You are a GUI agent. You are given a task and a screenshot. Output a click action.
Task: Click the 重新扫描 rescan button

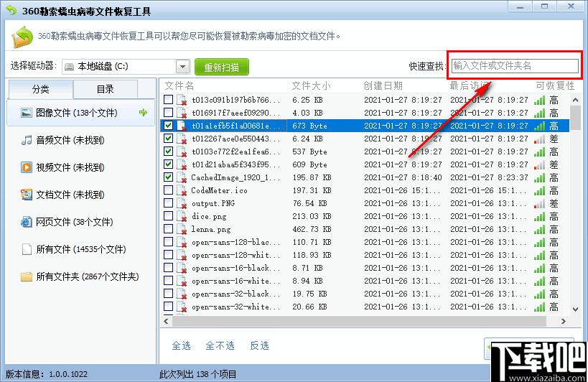pyautogui.click(x=222, y=67)
